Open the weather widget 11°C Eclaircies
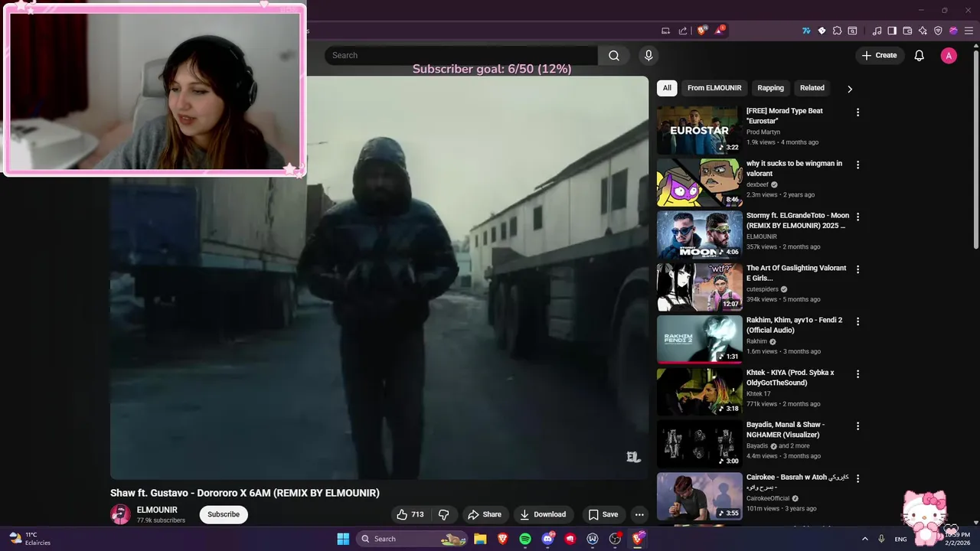 coord(31,539)
